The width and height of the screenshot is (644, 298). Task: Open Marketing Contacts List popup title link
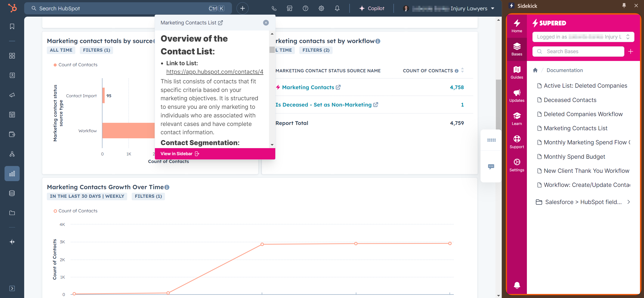click(x=192, y=23)
